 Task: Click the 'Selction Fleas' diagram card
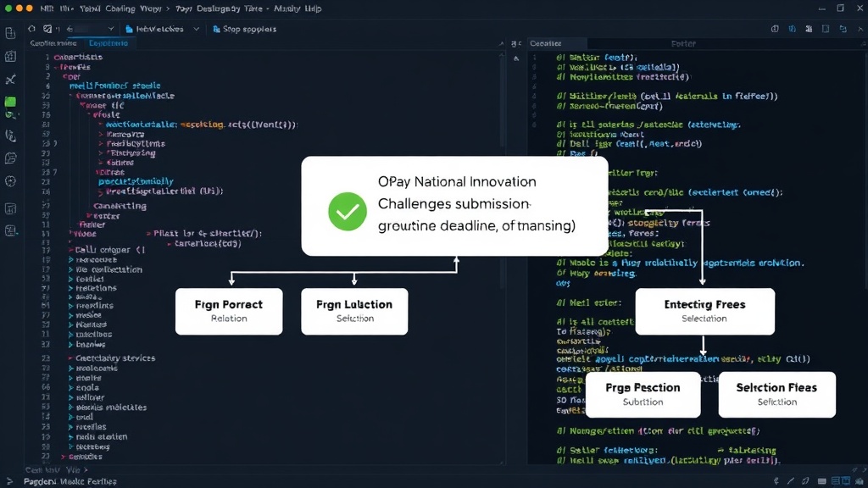tap(776, 395)
